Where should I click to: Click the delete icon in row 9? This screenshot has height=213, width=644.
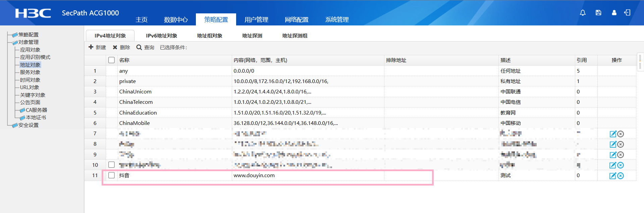tap(621, 155)
